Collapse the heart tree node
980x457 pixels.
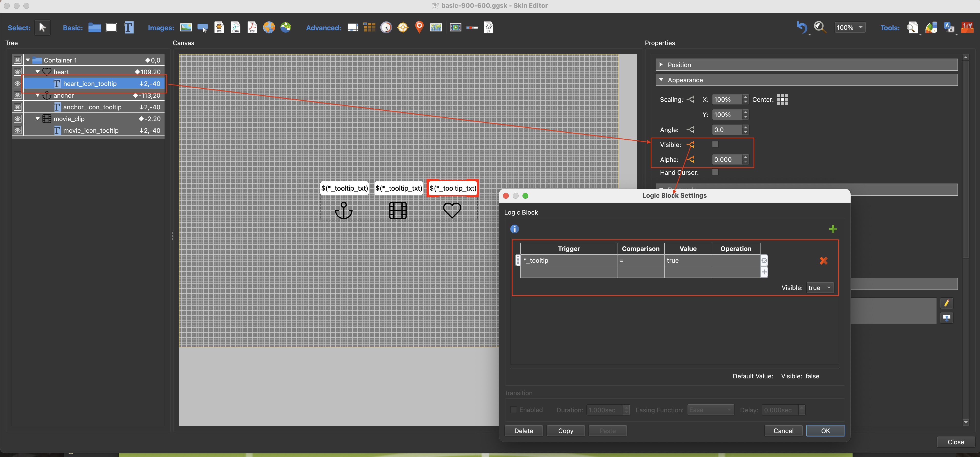coord(38,72)
